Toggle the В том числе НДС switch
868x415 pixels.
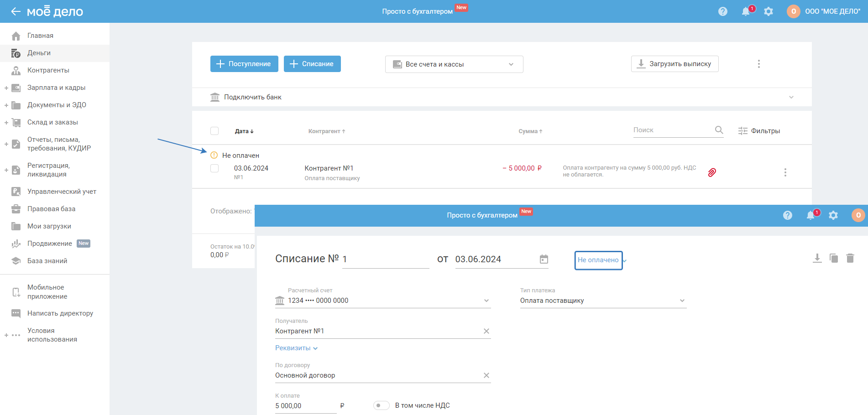tap(382, 405)
